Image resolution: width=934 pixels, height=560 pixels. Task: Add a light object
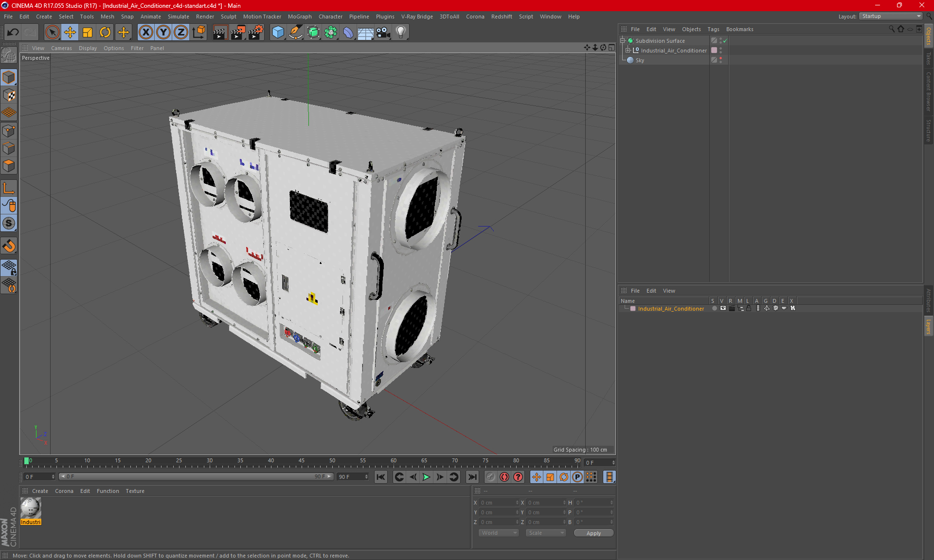(401, 33)
